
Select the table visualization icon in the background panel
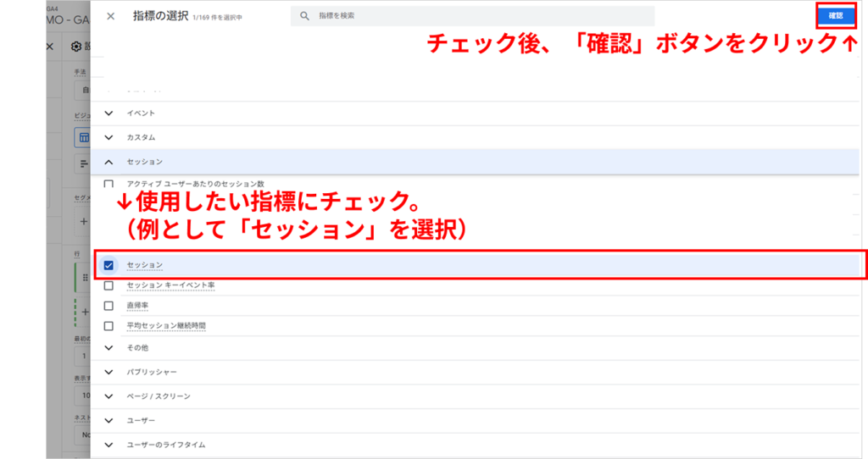pos(83,138)
